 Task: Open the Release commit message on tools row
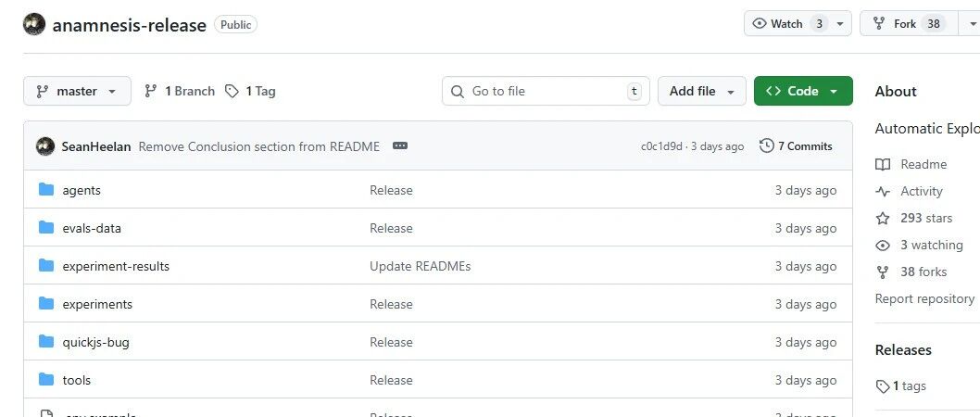391,380
